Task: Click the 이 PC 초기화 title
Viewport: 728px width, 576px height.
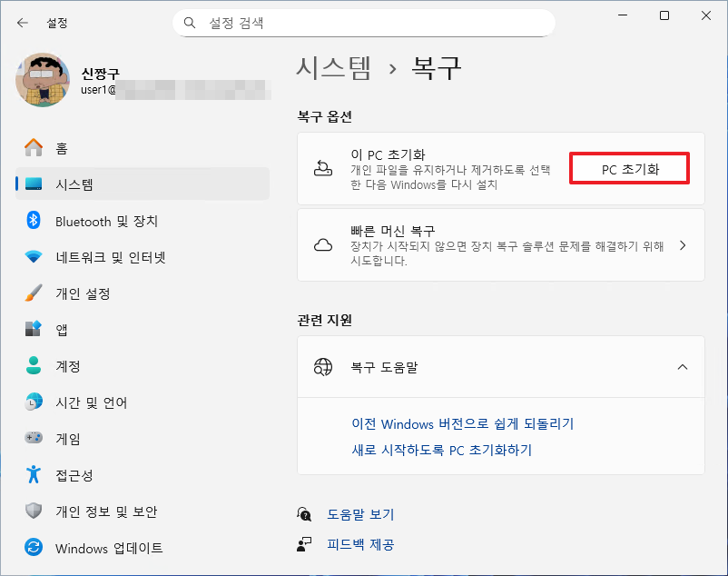Action: coord(388,154)
